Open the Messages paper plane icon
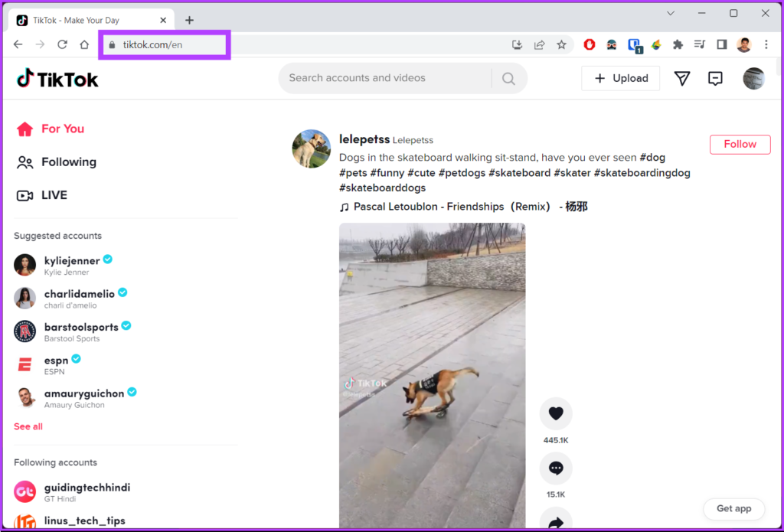Screen dimensions: 784x532 (x=682, y=79)
